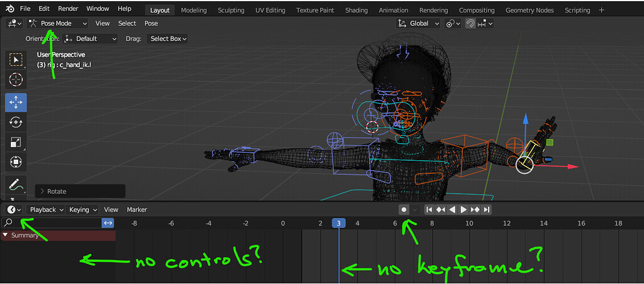644x284 pixels.
Task: Open the Edit menu
Action: [x=44, y=9]
